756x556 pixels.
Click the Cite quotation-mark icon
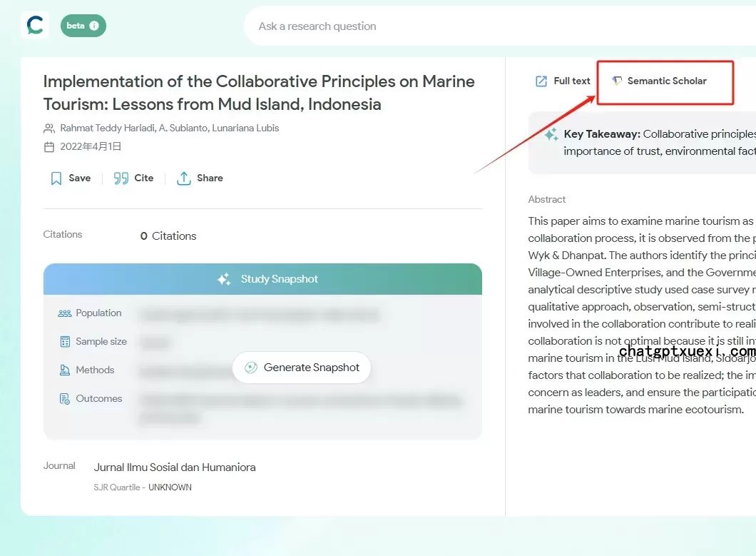[121, 178]
